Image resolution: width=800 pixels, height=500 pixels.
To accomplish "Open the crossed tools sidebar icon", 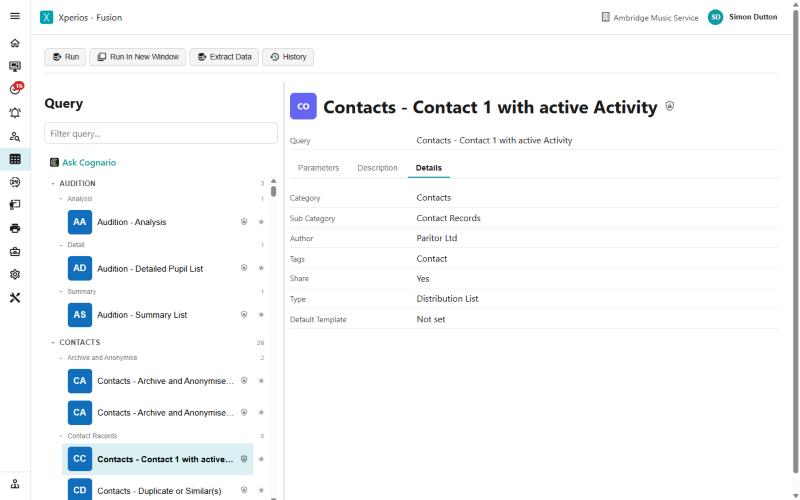I will click(x=15, y=297).
